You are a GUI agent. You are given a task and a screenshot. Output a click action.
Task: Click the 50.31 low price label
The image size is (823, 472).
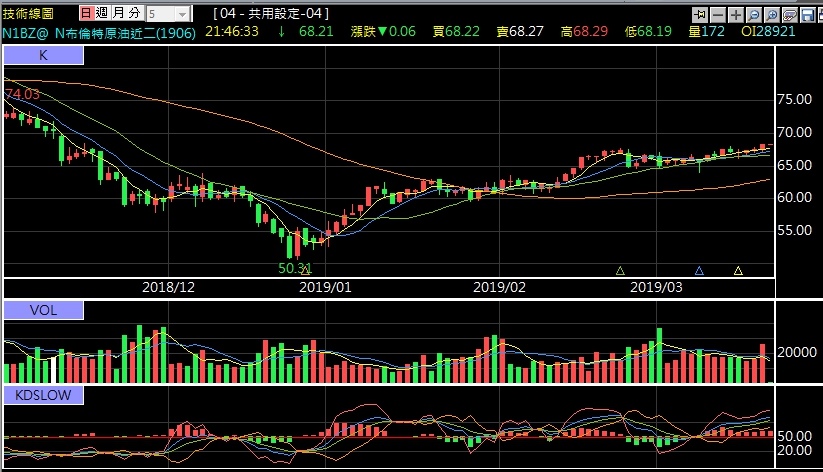tap(294, 268)
